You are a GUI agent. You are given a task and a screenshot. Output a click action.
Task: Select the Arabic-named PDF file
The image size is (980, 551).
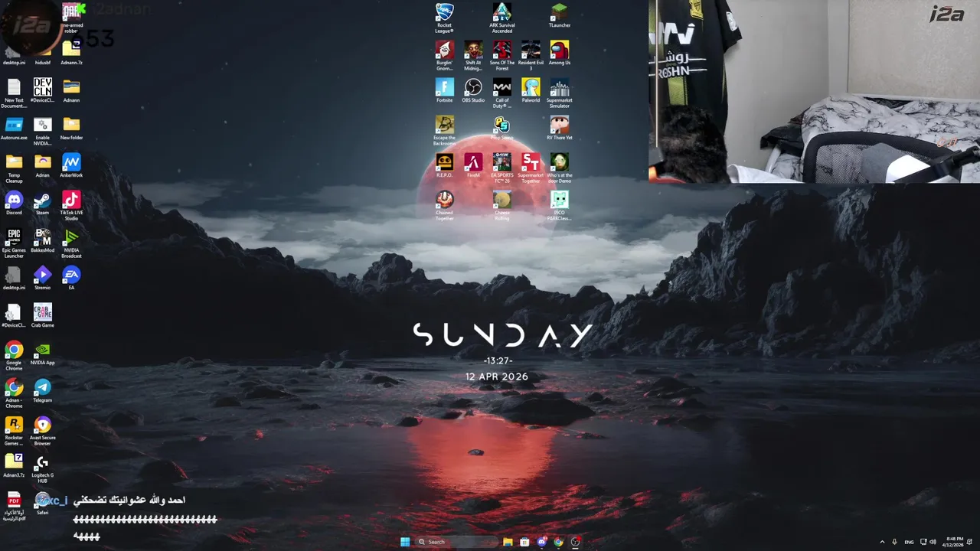tap(14, 505)
